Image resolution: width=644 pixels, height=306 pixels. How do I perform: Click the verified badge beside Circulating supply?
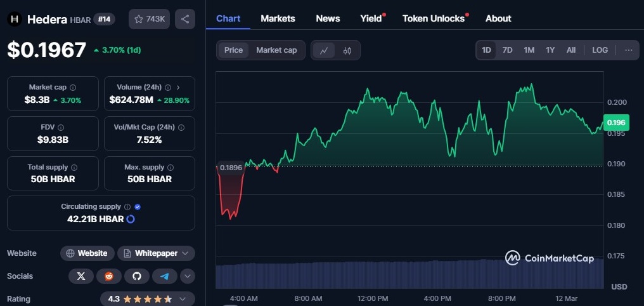[x=138, y=207]
